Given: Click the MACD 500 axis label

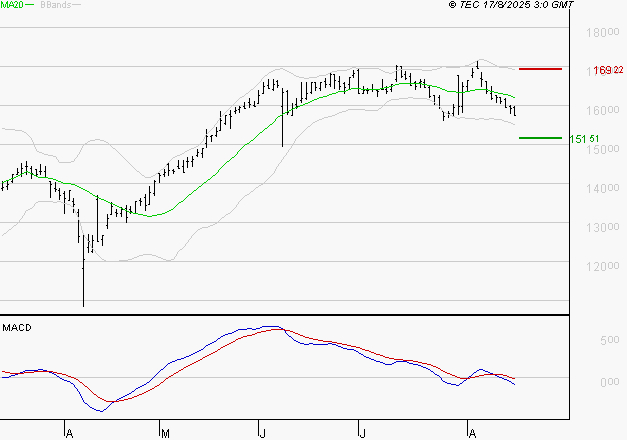Looking at the screenshot, I should pyautogui.click(x=610, y=340).
